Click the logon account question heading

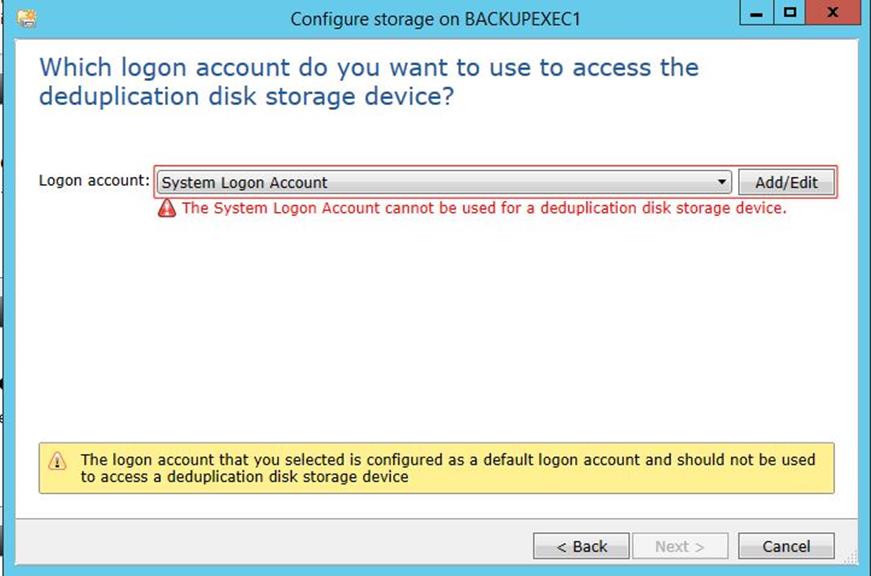(369, 82)
